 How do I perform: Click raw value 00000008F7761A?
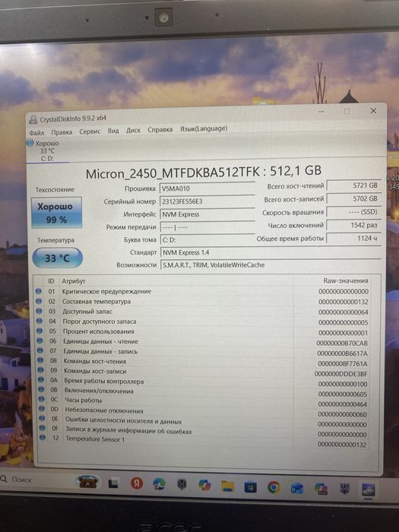click(x=342, y=363)
